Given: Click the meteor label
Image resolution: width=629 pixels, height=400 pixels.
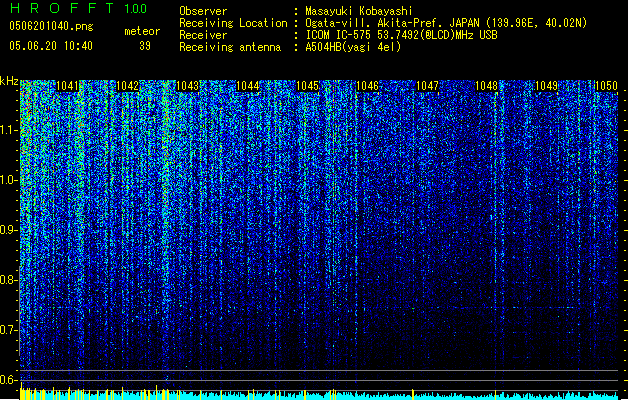Looking at the screenshot, I should [142, 31].
